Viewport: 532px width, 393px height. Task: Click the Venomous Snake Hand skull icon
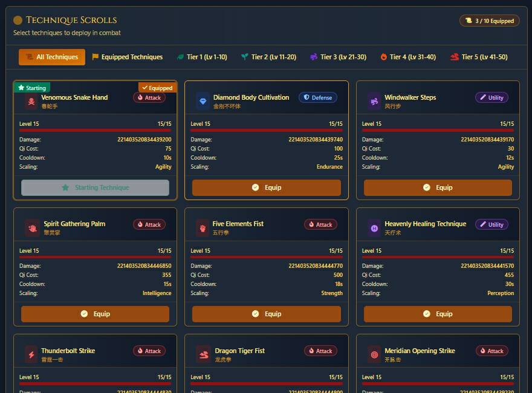click(31, 101)
